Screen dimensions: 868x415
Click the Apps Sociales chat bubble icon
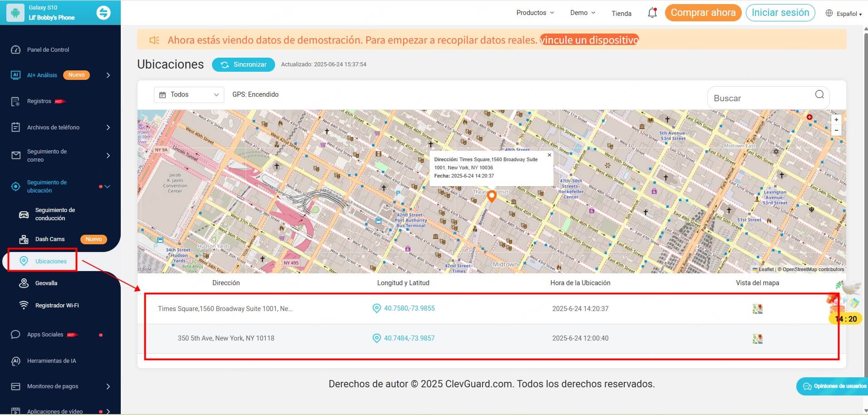15,335
